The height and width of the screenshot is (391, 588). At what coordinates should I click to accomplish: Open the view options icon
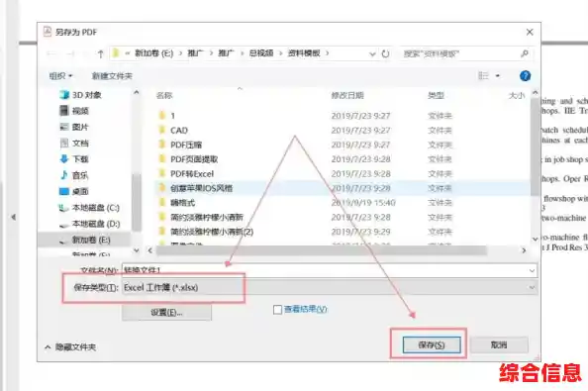point(484,76)
